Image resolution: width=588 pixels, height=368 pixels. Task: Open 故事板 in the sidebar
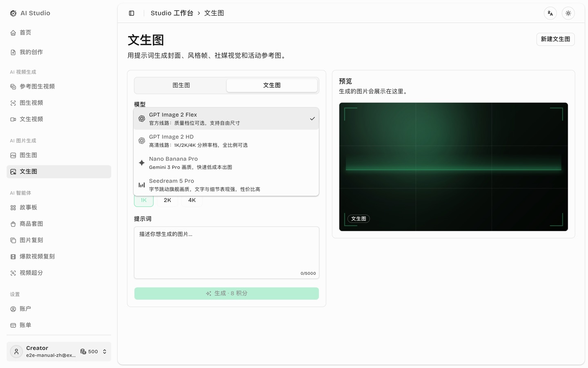click(x=59, y=208)
